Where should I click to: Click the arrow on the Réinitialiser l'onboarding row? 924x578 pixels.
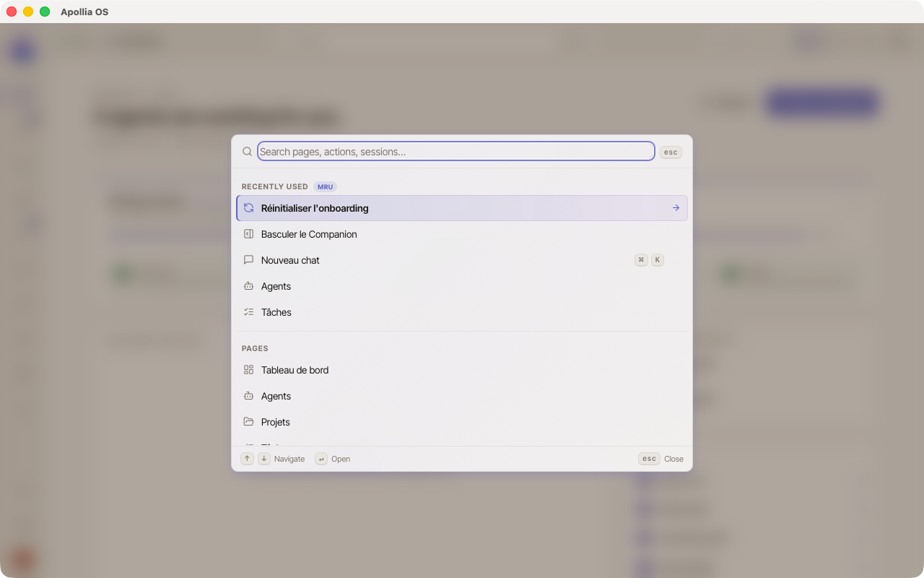pyautogui.click(x=676, y=208)
